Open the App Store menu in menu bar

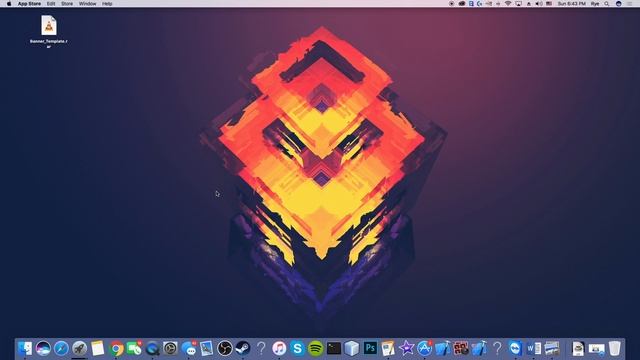point(29,4)
